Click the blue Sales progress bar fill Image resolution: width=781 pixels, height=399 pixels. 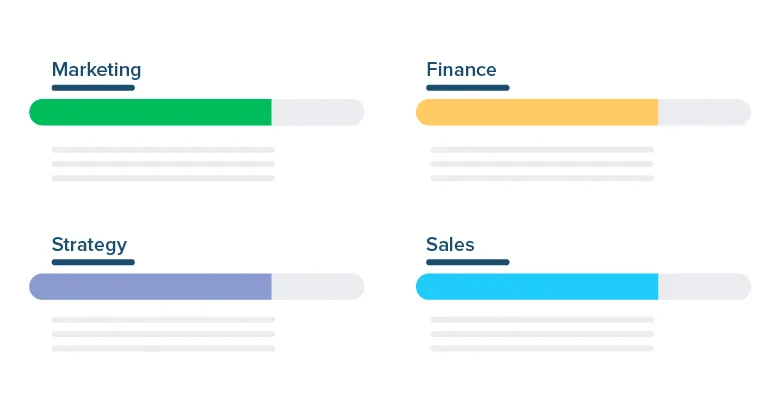tap(537, 286)
